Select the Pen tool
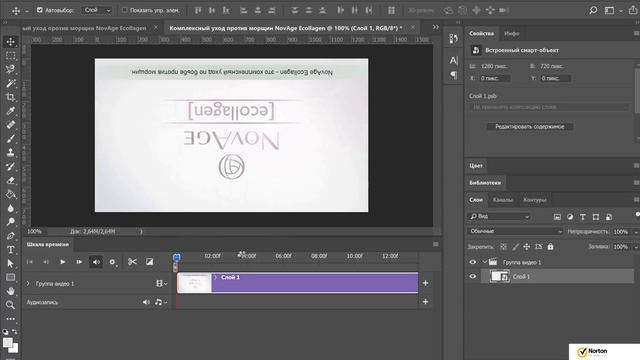Viewport: 640px width, 360px height. click(11, 236)
